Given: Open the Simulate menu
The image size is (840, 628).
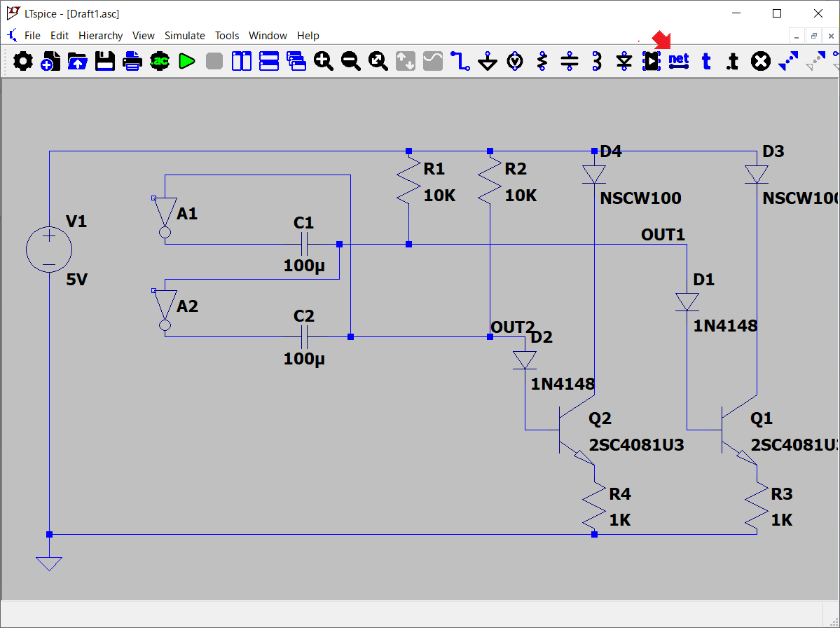Looking at the screenshot, I should 184,36.
